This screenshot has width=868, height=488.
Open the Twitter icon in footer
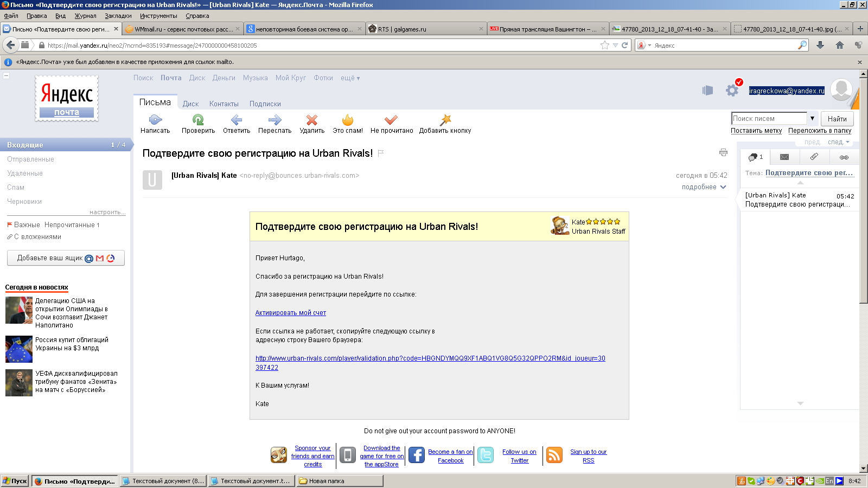pyautogui.click(x=486, y=455)
